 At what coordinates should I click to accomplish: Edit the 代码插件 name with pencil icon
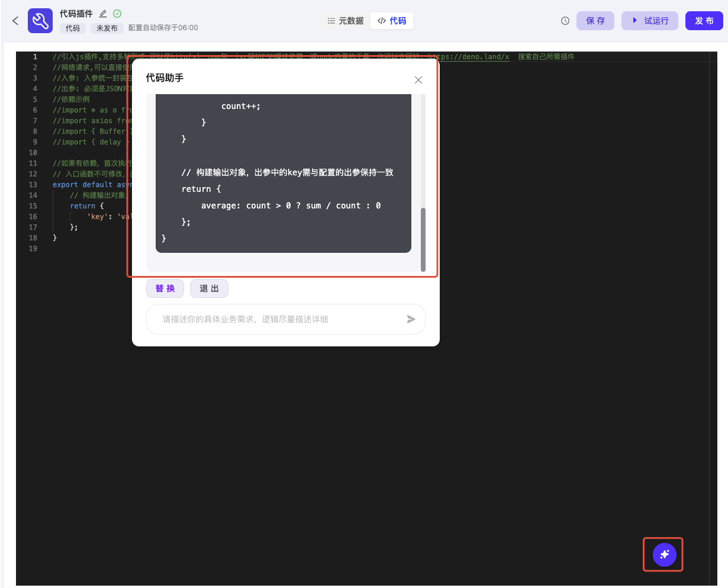click(103, 14)
